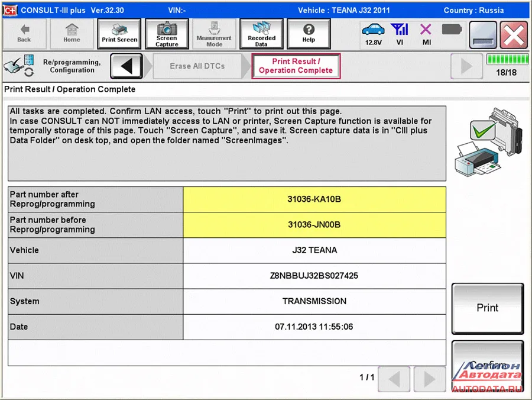
Task: Open Recorded Data
Action: pyautogui.click(x=261, y=34)
